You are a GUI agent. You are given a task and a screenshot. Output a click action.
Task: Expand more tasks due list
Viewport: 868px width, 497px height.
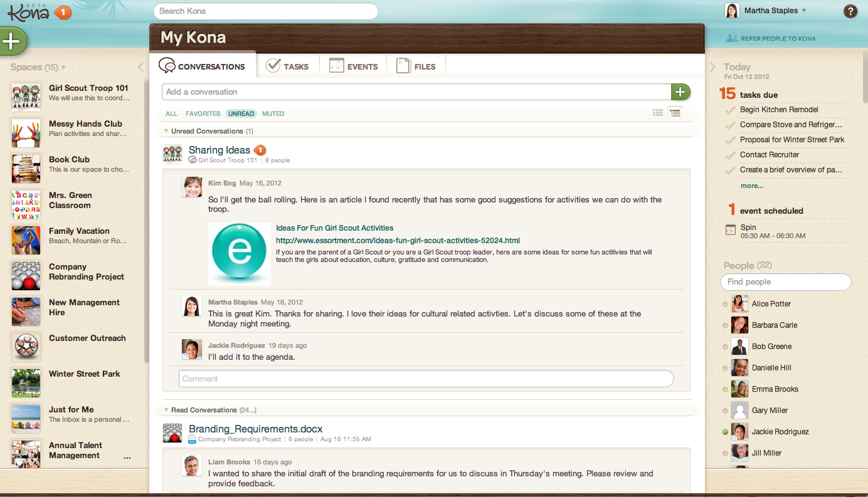tap(751, 186)
